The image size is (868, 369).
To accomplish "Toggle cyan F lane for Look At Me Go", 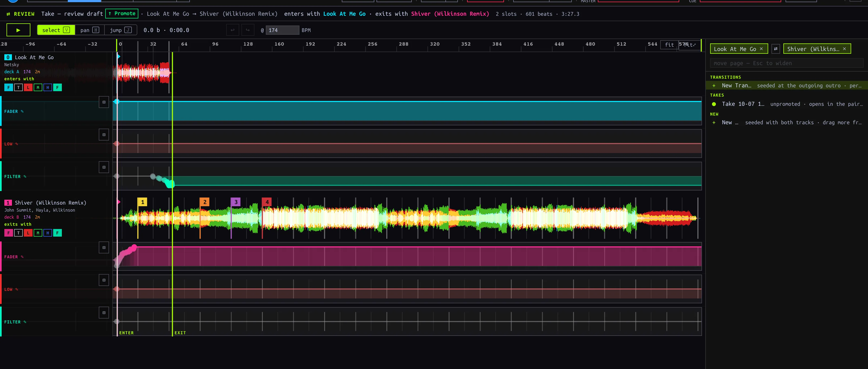I will coord(8,88).
